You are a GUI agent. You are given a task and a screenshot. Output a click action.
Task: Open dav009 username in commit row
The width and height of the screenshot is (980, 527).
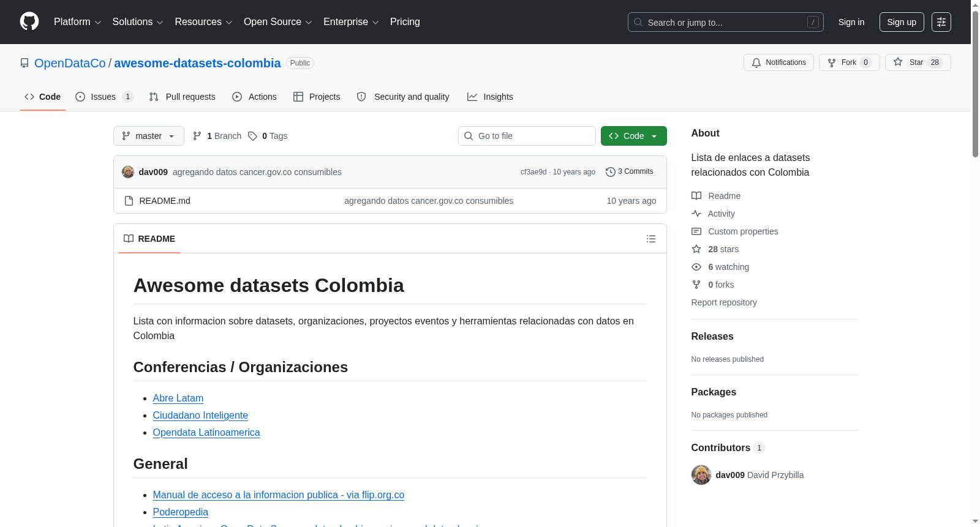point(153,172)
